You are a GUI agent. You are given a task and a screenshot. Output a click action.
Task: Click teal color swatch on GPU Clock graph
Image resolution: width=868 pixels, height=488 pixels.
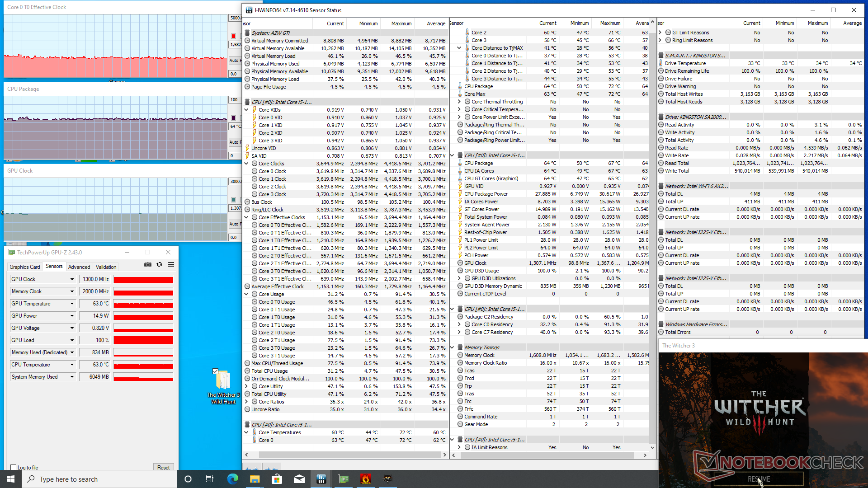click(x=233, y=200)
